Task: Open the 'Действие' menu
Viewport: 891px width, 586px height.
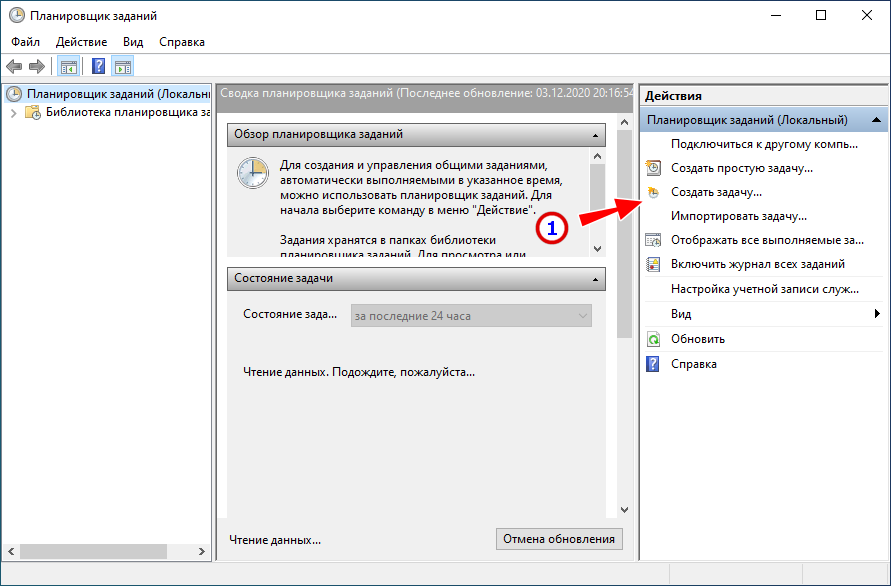Action: pos(81,42)
